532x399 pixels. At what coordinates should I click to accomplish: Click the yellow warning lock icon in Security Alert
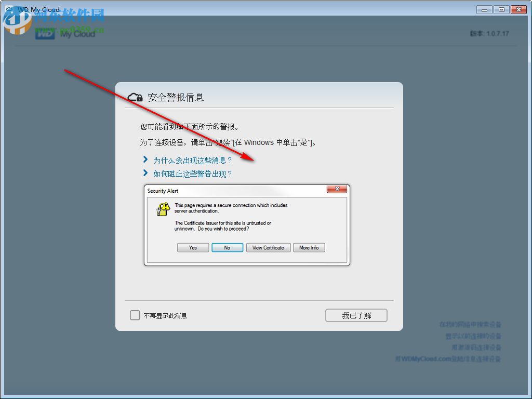pos(163,209)
